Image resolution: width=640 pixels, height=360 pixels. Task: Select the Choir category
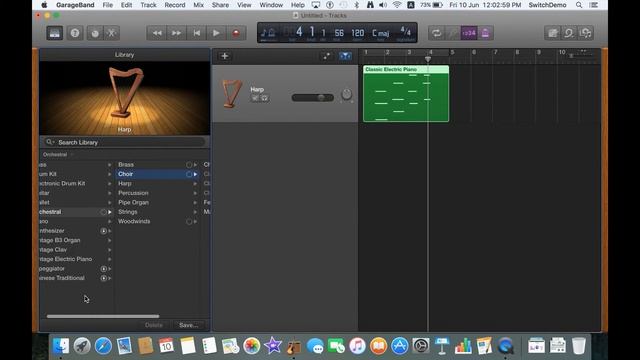tap(157, 174)
